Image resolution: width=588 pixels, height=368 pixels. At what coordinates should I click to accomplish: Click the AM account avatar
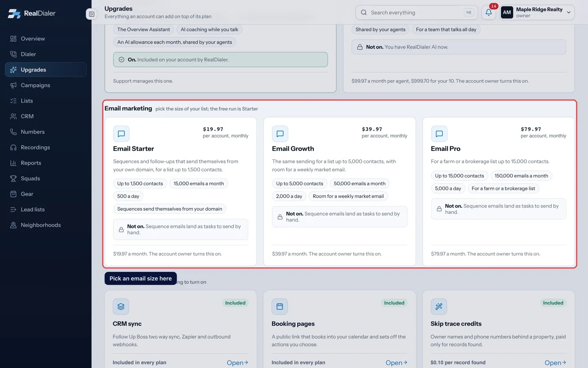tap(507, 12)
